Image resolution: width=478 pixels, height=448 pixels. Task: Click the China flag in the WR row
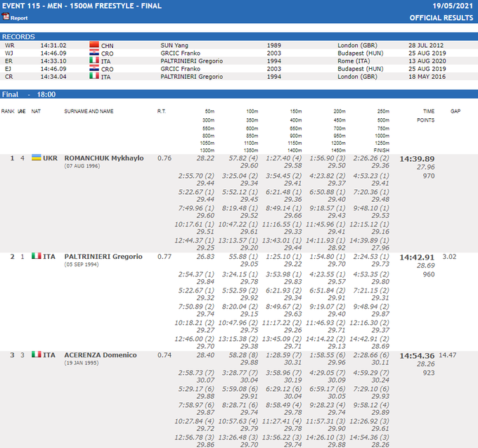[94, 45]
